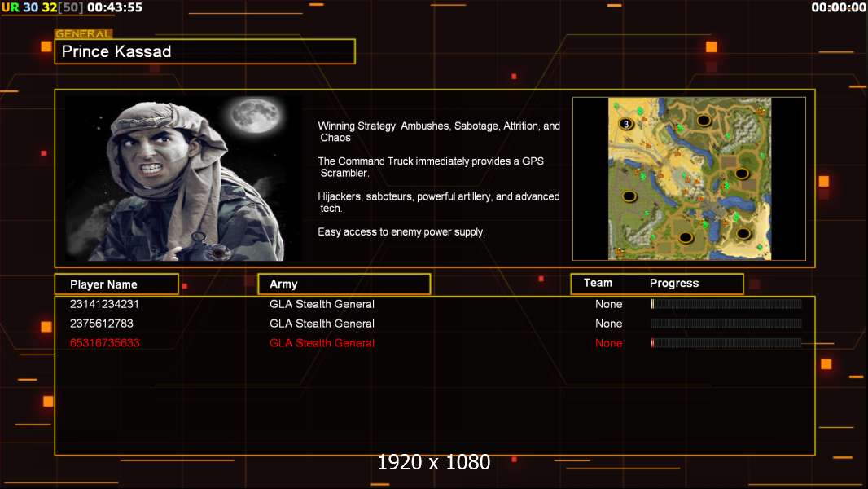Click Easy access to enemy power supply text
This screenshot has width=868, height=489.
401,232
